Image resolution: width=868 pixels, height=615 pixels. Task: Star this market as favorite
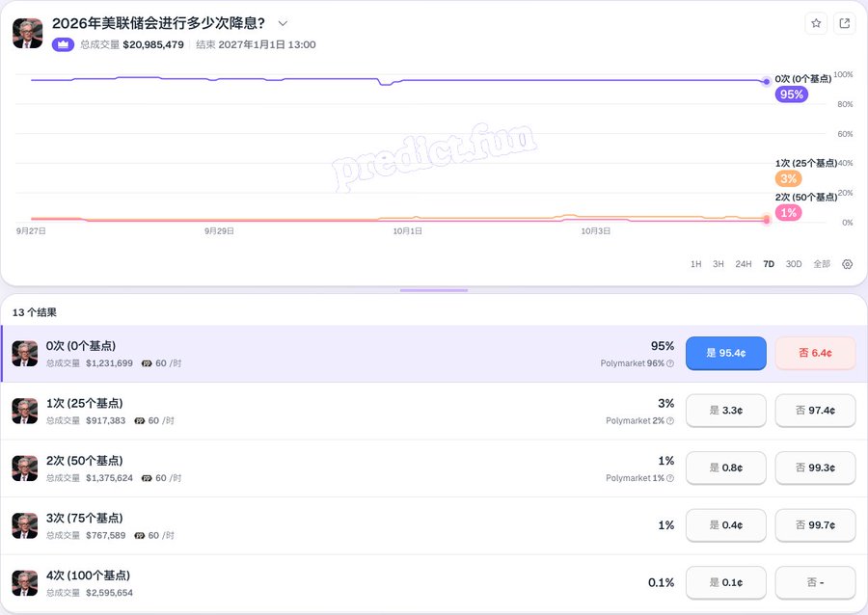(x=816, y=23)
